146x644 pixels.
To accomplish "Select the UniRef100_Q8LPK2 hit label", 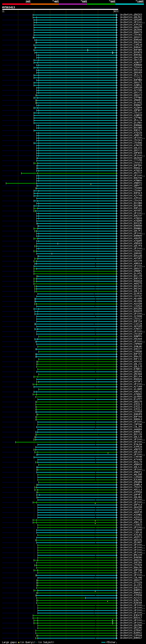I will [131, 17].
